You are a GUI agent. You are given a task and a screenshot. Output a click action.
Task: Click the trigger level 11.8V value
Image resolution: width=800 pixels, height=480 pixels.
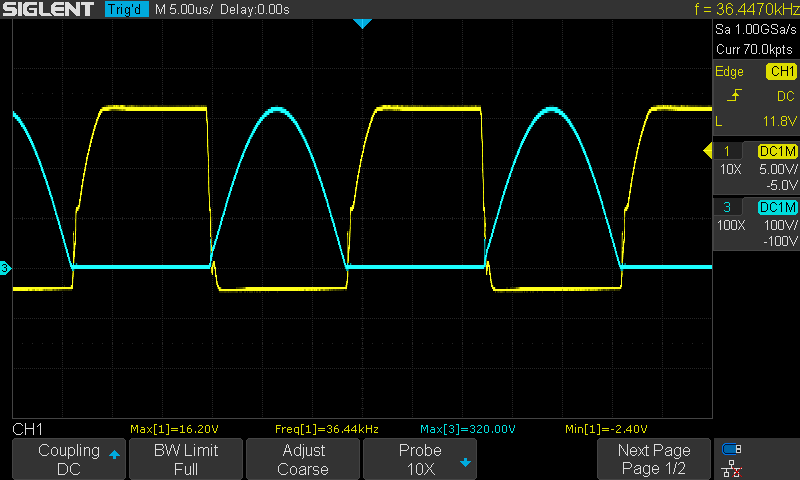779,121
